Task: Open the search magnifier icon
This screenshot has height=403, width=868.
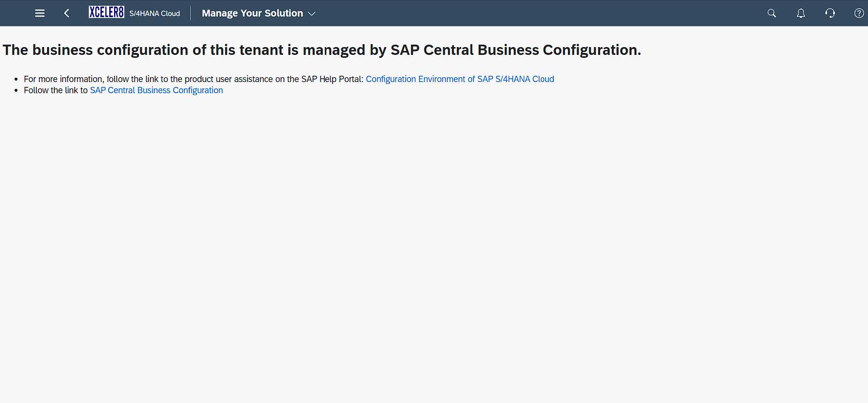Action: pyautogui.click(x=771, y=13)
